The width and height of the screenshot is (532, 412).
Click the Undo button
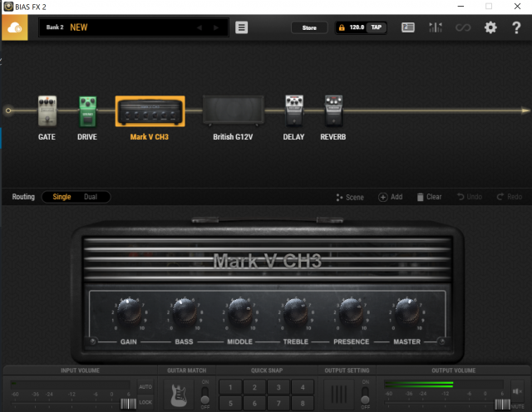470,197
